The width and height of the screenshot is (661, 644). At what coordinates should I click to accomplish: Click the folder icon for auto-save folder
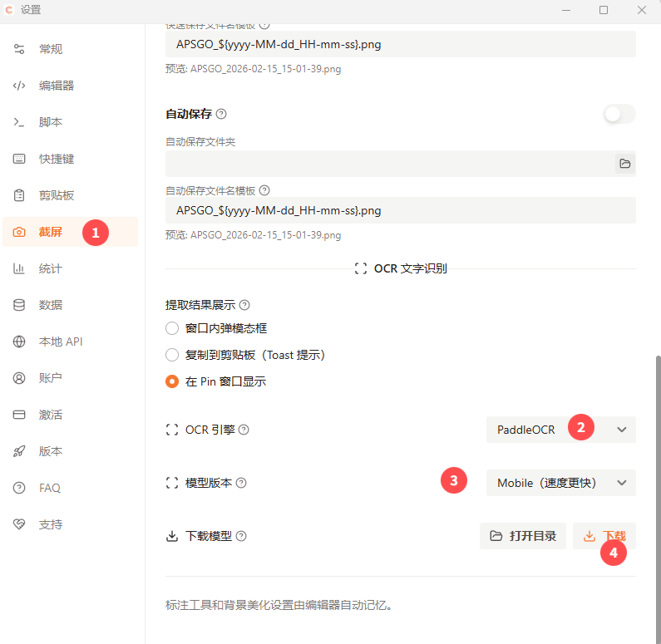click(x=624, y=163)
